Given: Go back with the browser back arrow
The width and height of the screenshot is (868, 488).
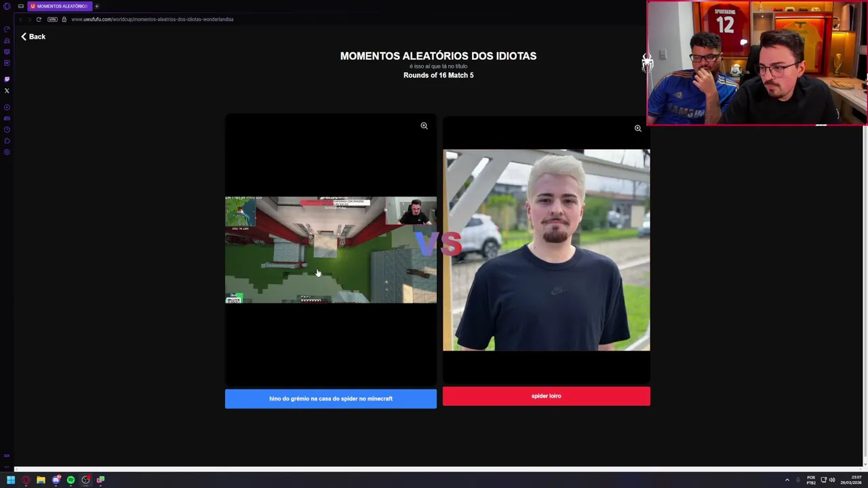Looking at the screenshot, I should tap(20, 19).
